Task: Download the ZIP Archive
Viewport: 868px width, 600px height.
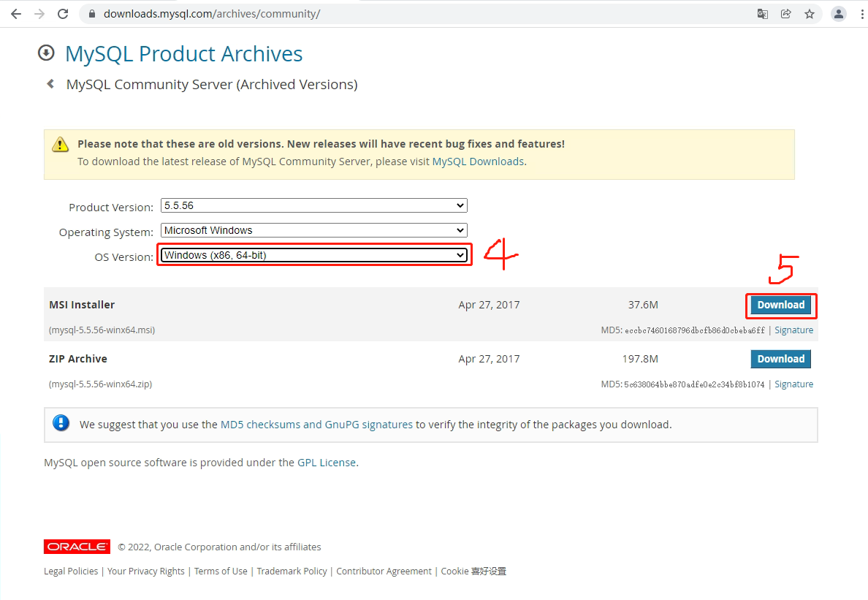Action: pyautogui.click(x=780, y=359)
